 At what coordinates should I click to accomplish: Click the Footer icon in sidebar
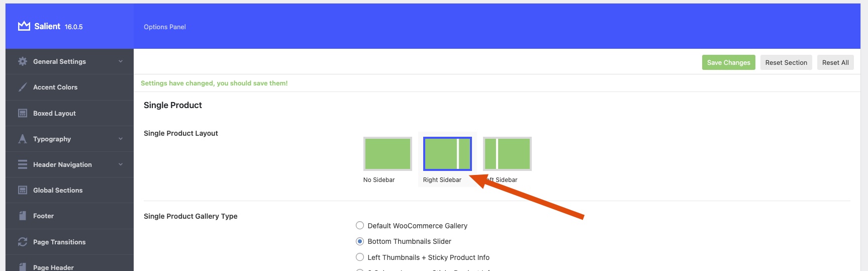point(23,216)
